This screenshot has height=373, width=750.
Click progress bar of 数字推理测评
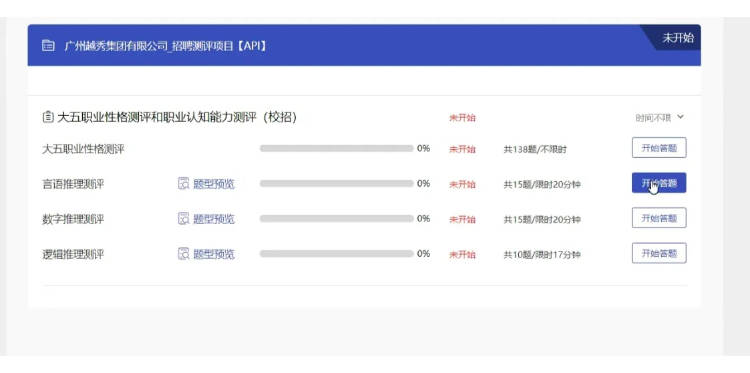(x=336, y=219)
